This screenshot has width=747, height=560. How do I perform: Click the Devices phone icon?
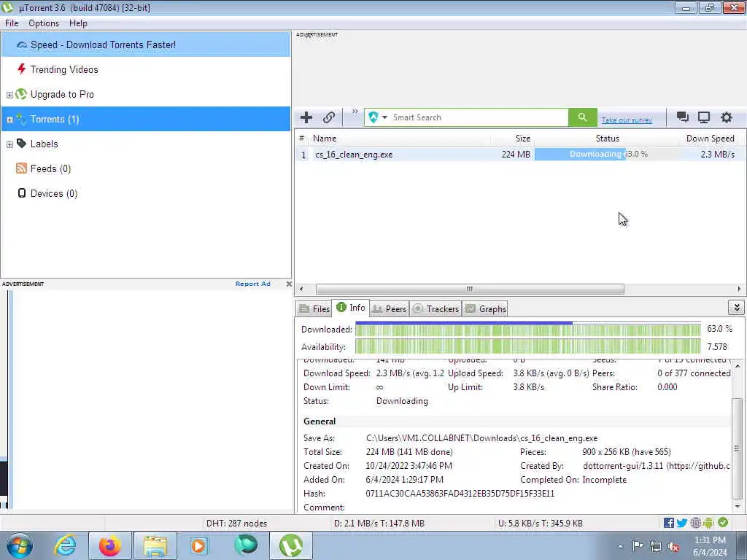click(21, 192)
